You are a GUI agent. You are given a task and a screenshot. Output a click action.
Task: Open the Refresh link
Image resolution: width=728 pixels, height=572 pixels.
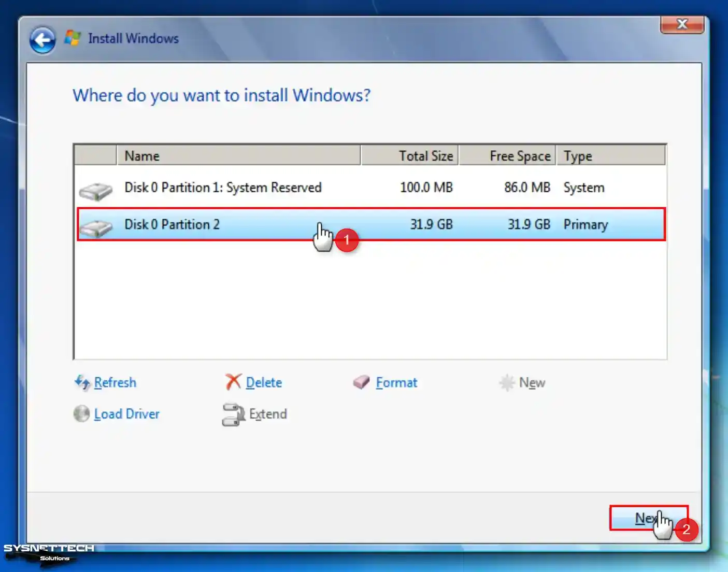point(115,382)
